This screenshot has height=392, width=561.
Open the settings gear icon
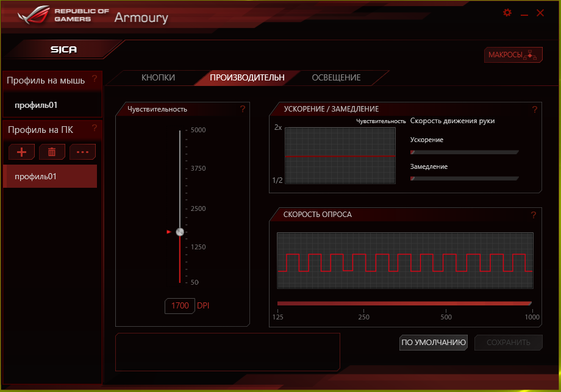tap(507, 13)
